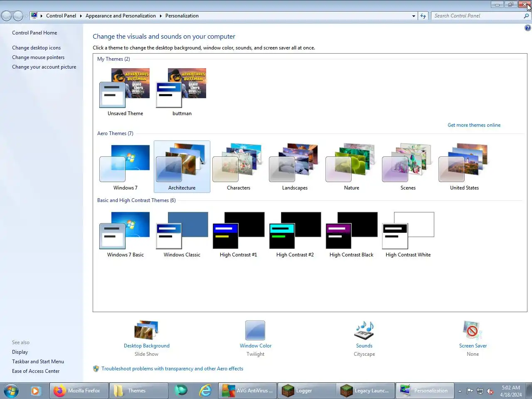Expand the Control Panel breadcrumb arrow
This screenshot has height=399, width=532.
[x=81, y=16]
